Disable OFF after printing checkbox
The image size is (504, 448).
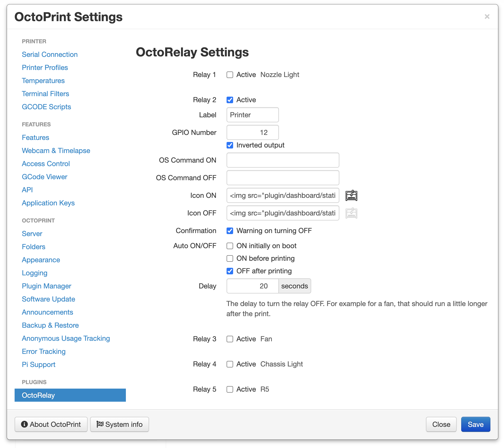(x=230, y=271)
